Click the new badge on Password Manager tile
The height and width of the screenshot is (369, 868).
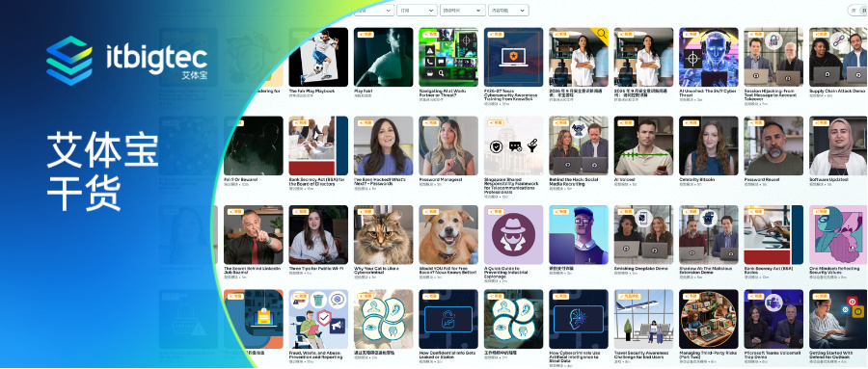tap(431, 122)
